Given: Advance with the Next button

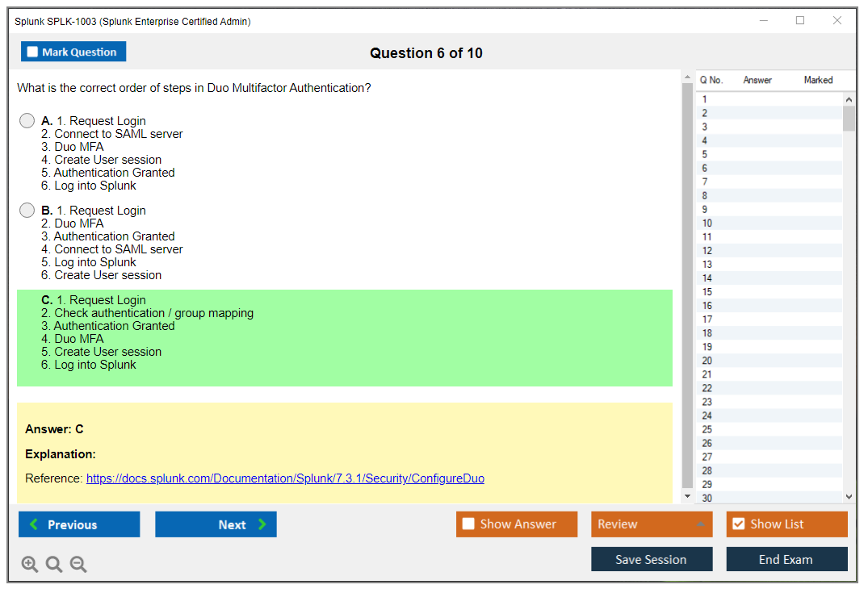Looking at the screenshot, I should coord(216,524).
